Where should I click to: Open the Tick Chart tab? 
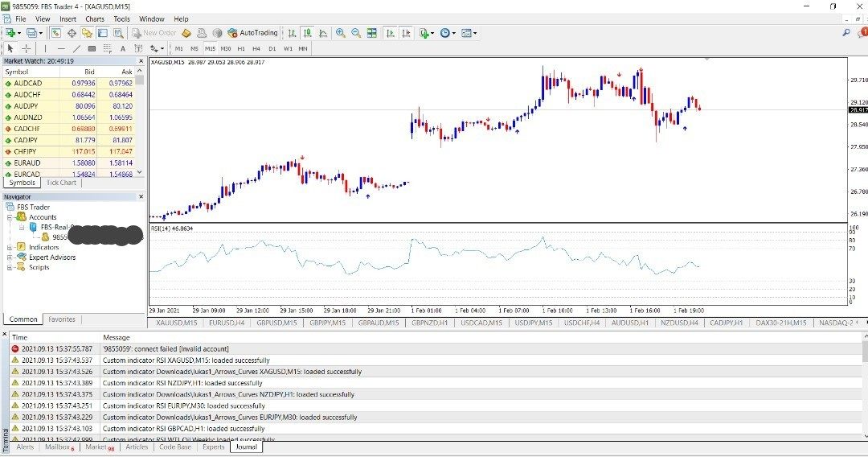click(x=62, y=183)
